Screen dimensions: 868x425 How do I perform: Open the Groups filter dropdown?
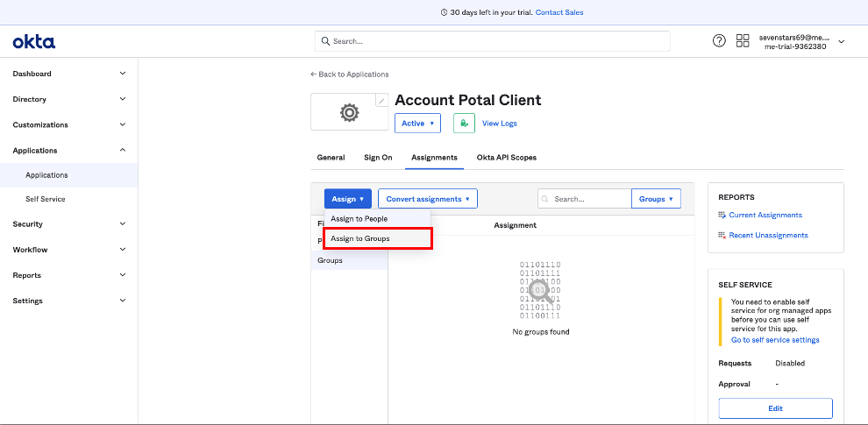(656, 199)
